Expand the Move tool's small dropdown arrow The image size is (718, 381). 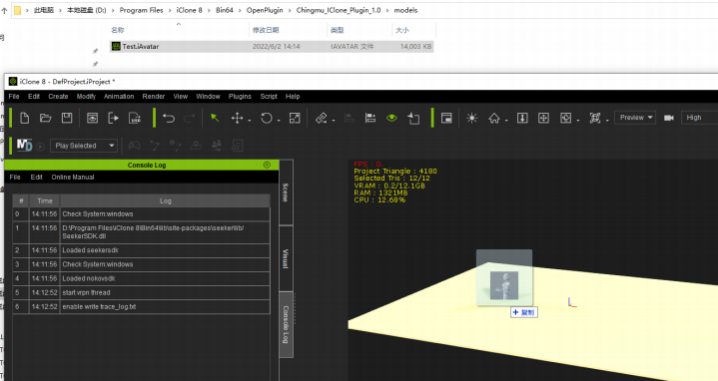coord(250,121)
